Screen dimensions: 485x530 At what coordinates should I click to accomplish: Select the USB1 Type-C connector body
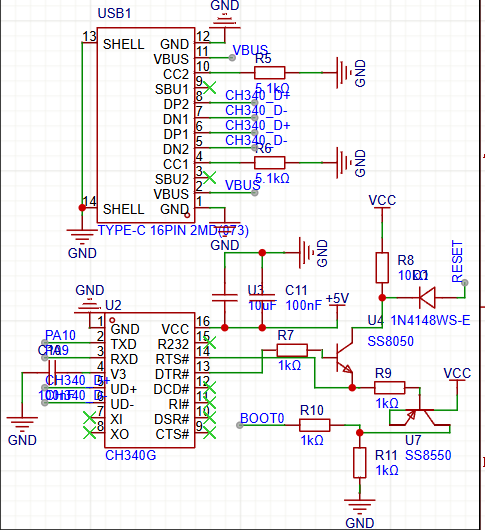(x=146, y=125)
